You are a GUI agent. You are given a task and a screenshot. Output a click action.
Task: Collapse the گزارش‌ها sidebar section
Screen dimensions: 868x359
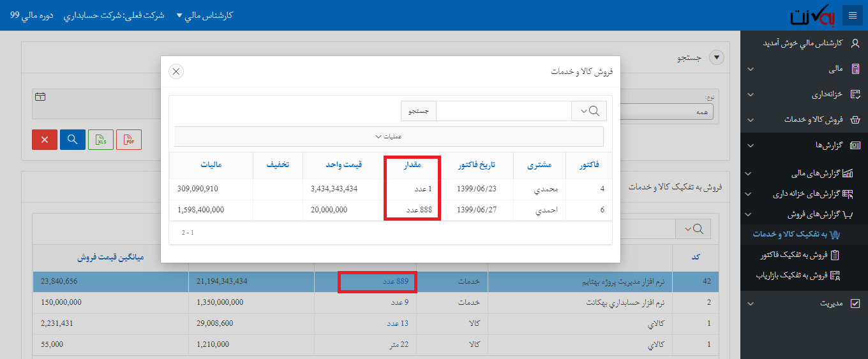coord(751,145)
